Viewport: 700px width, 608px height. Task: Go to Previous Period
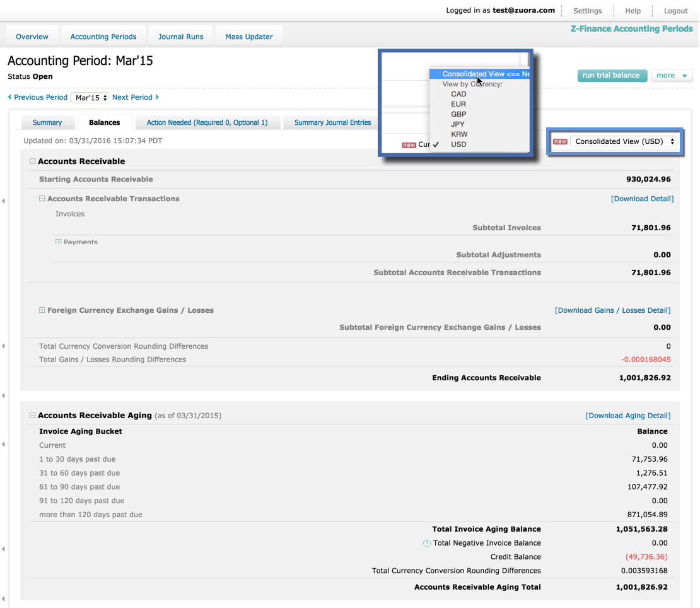pos(40,97)
